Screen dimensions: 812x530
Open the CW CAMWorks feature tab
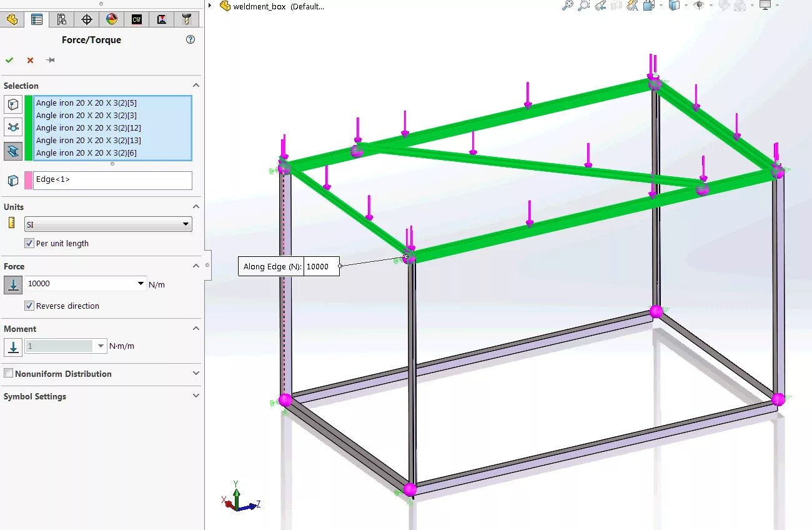(x=136, y=19)
